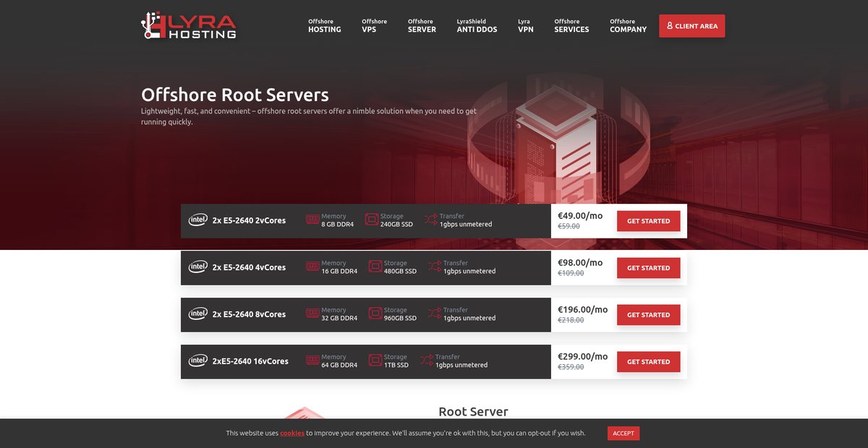
Task: Click the €98.00/mo price
Action: [580, 262]
